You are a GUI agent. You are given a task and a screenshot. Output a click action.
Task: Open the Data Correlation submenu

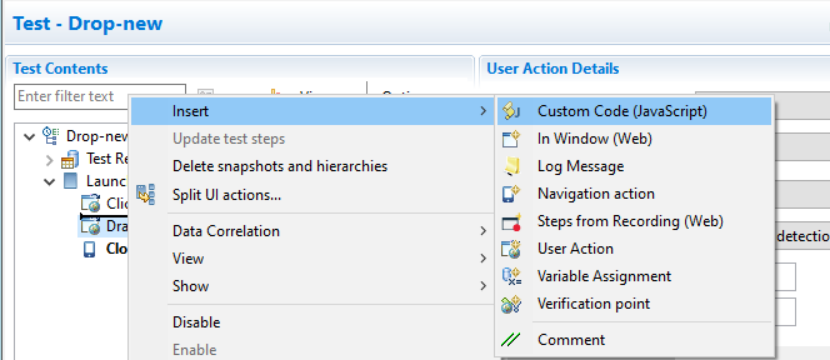312,231
